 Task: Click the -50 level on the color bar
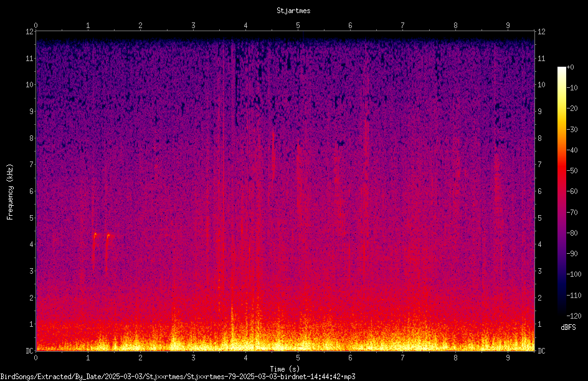pos(572,170)
